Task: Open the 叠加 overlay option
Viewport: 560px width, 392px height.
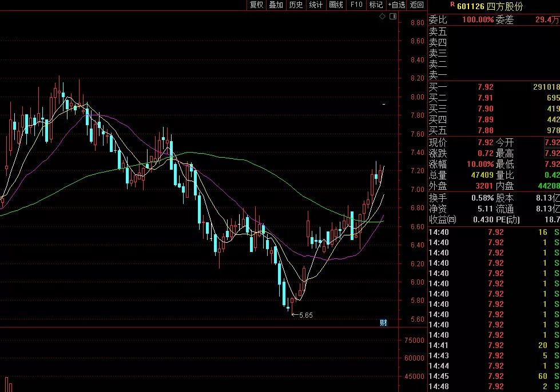Action: tap(276, 5)
